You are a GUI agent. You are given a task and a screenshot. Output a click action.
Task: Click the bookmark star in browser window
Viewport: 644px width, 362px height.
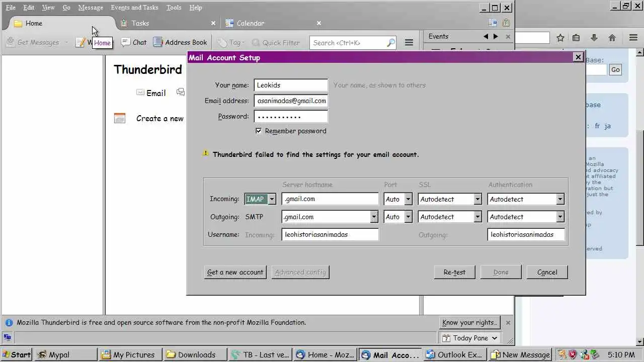pos(560,38)
